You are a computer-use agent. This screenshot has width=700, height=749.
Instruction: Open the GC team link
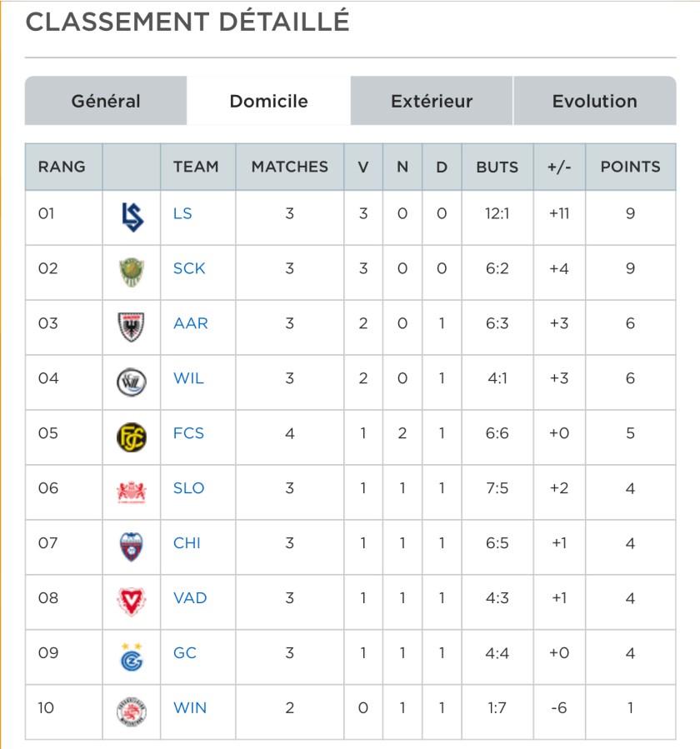[185, 653]
